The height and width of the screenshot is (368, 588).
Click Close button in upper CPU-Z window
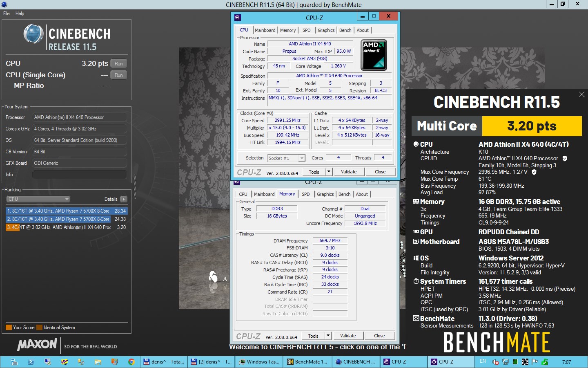380,172
